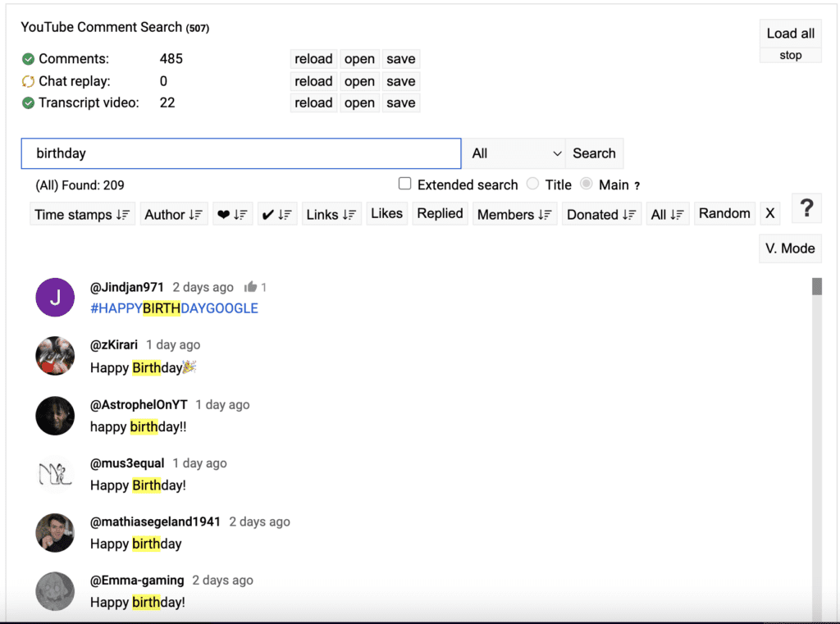Reload the Chat replay data
This screenshot has height=624, width=840.
coord(313,81)
